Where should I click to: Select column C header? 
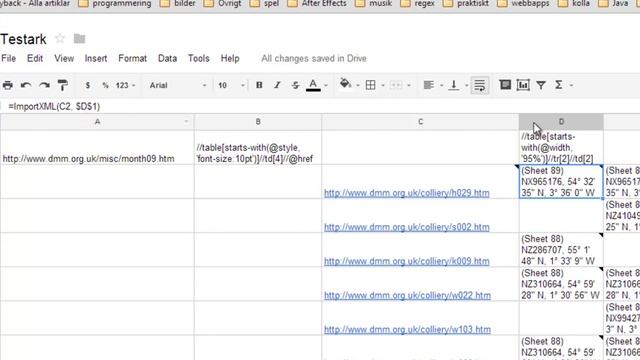click(x=420, y=122)
